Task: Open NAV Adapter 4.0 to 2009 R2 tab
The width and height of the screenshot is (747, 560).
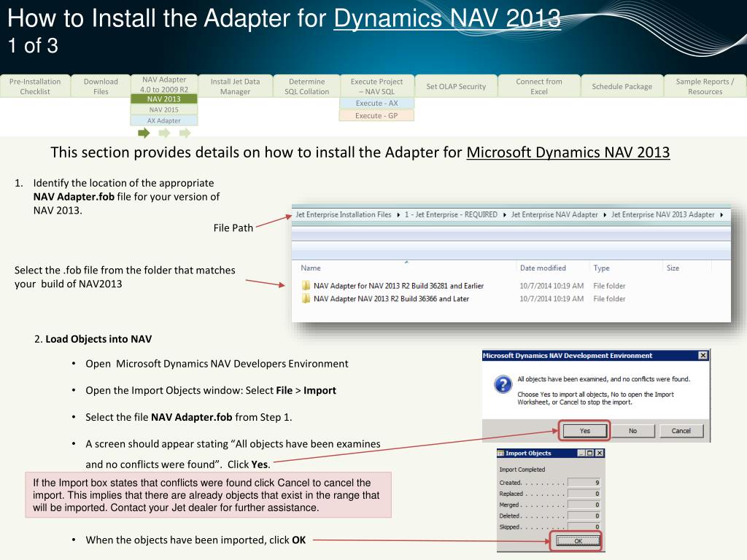Action: (x=164, y=85)
